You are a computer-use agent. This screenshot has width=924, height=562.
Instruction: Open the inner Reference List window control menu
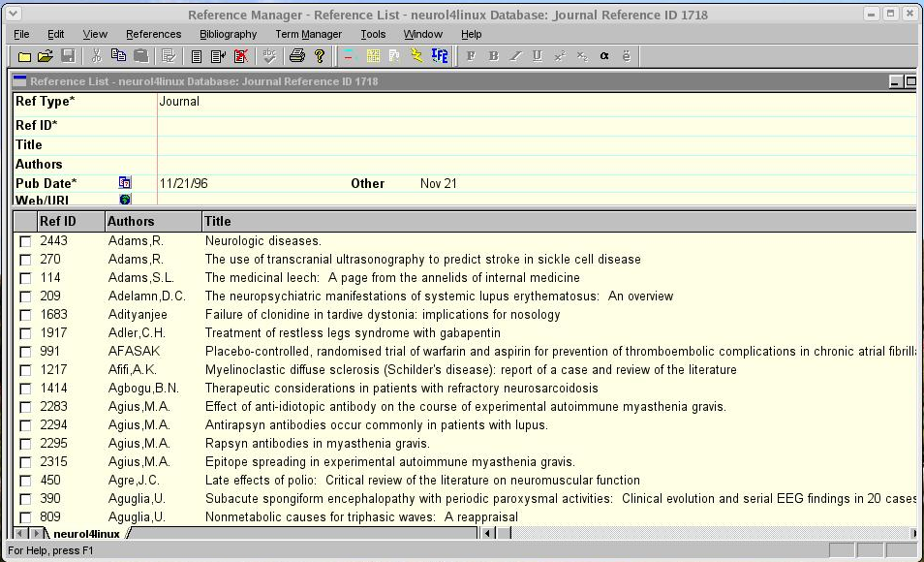click(19, 81)
